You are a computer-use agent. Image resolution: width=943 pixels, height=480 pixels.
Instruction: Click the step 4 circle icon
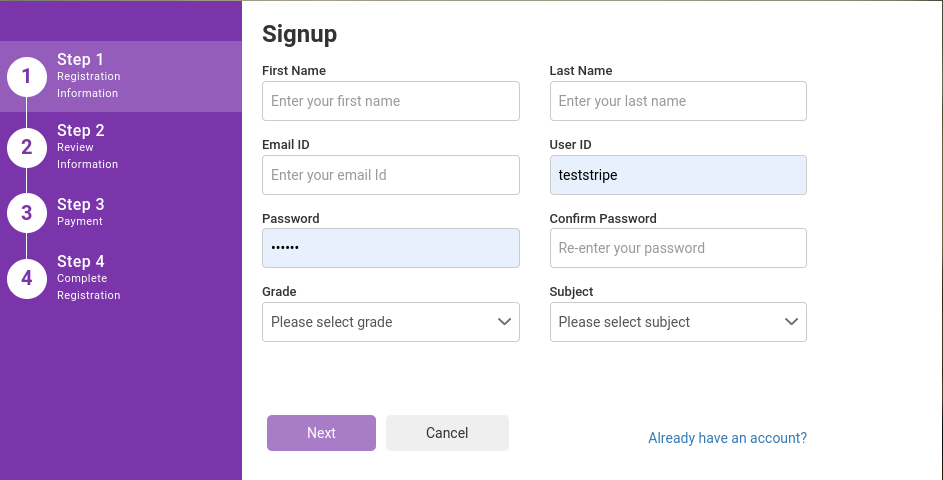click(x=27, y=278)
